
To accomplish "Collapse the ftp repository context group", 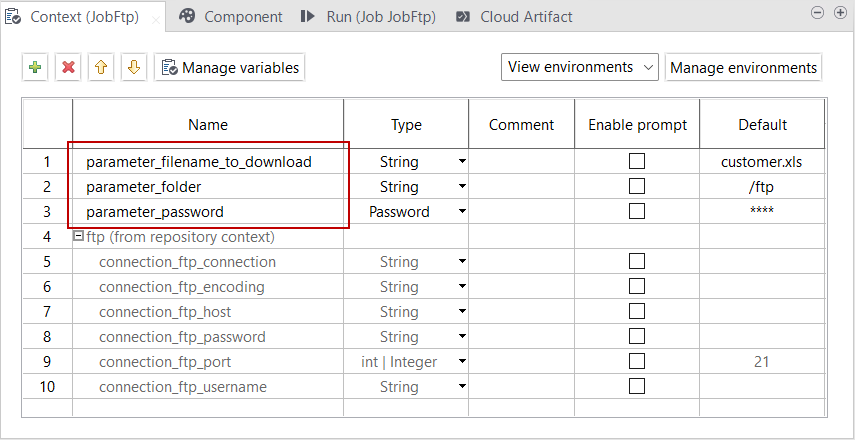I will [78, 237].
